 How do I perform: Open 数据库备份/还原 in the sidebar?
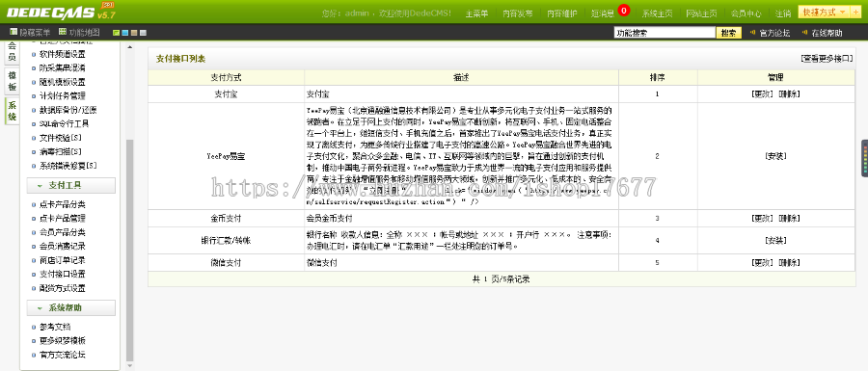68,110
